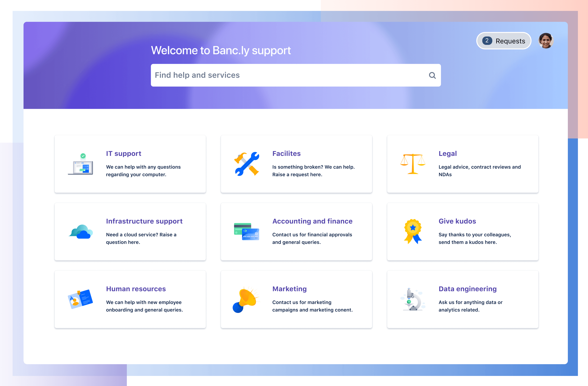Screen dimensions: 588x386
Task: Click the search magnifier icon
Action: point(432,75)
